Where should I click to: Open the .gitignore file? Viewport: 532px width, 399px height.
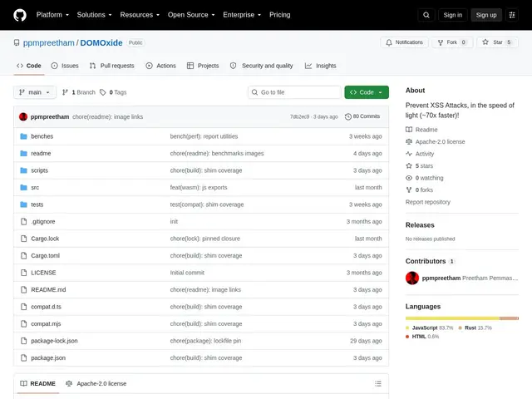pos(42,222)
